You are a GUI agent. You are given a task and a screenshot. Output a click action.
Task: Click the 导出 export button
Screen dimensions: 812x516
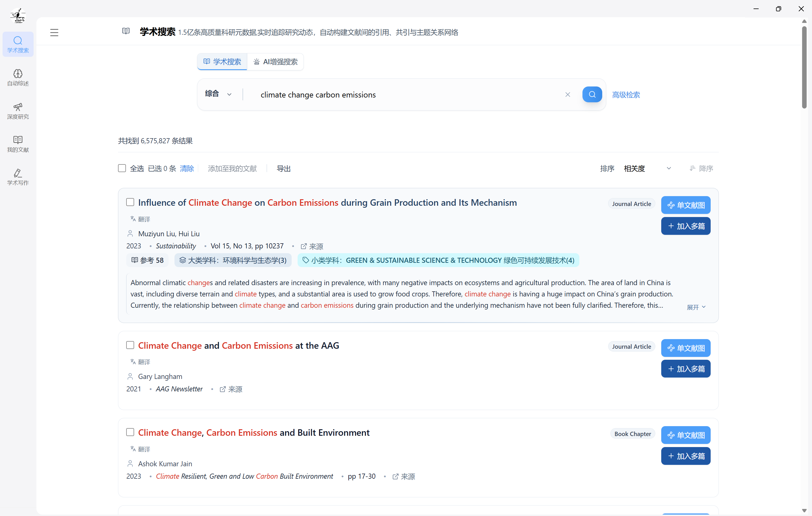[x=283, y=168]
